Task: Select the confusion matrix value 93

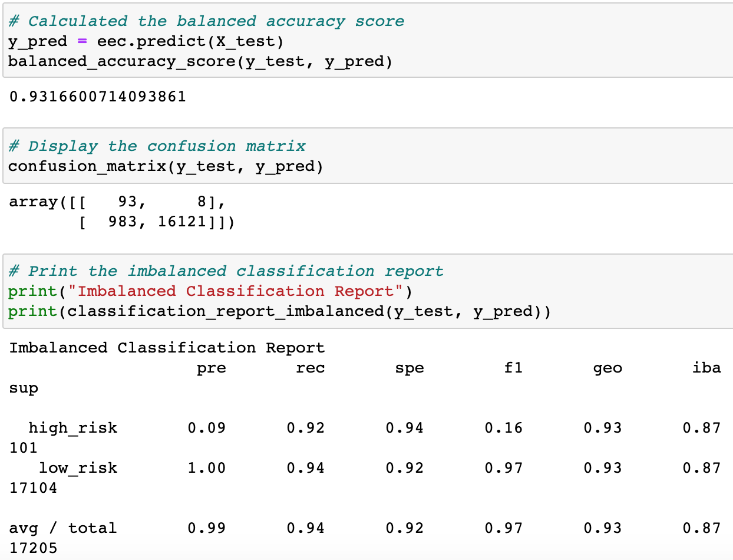Action: (127, 202)
